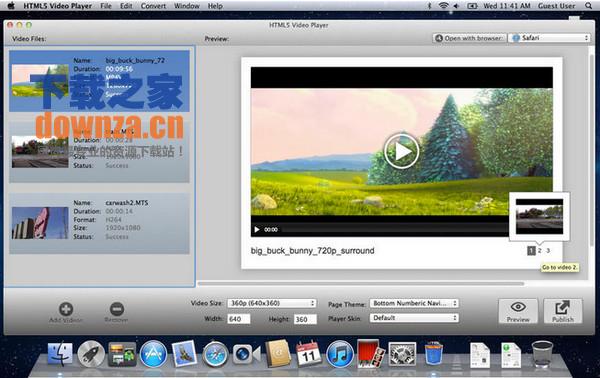Open the Page Theme dropdown

(x=414, y=303)
